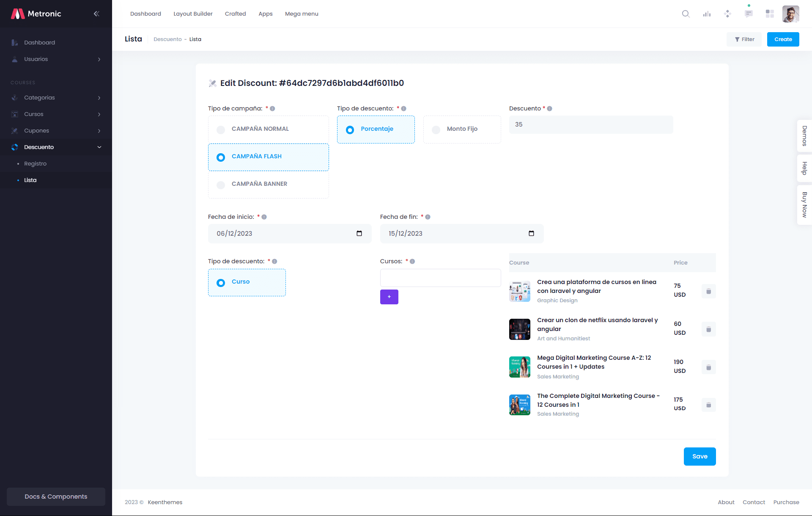
Task: Click trash icon for Netflix clone course
Action: pyautogui.click(x=708, y=329)
